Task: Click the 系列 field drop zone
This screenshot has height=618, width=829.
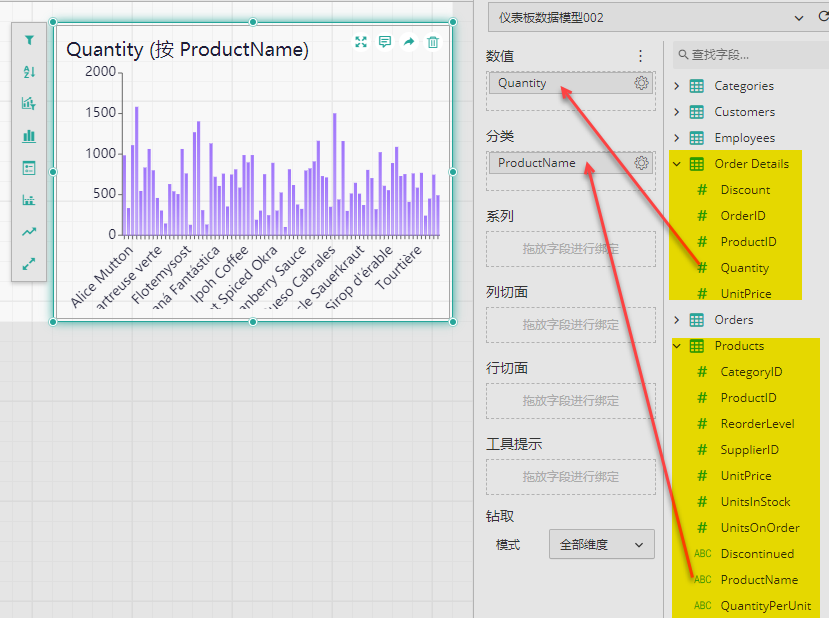Action: pos(570,249)
